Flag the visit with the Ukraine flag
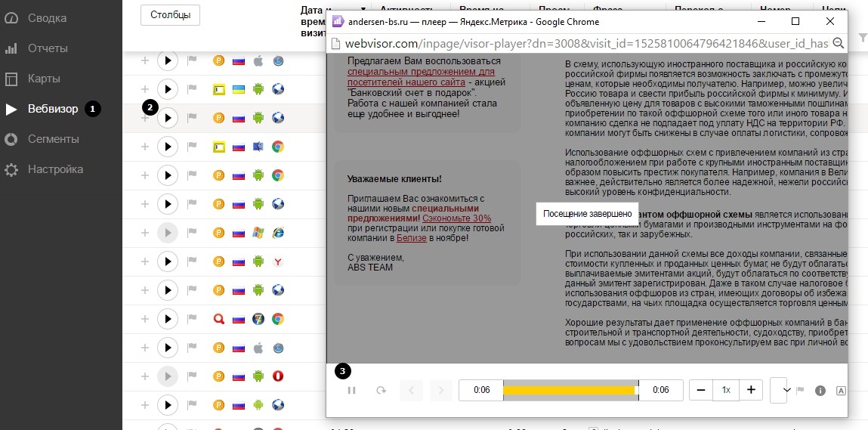Screen dimensions: 868x430 (192, 88)
